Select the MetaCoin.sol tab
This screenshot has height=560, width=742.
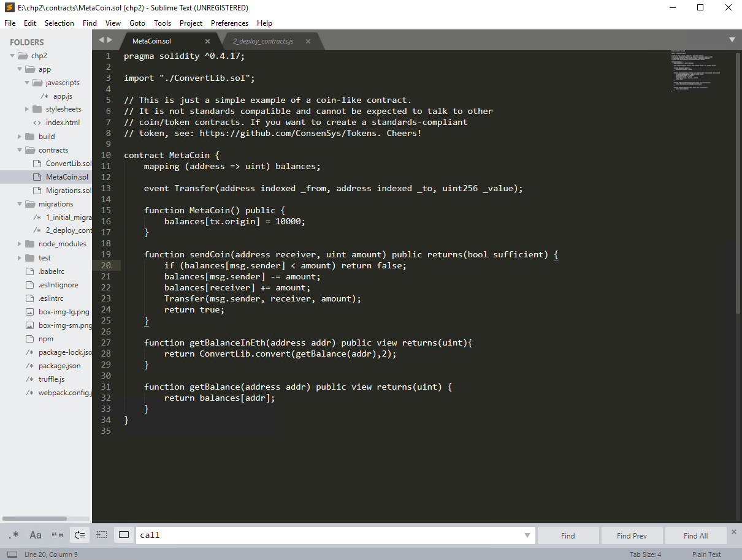point(152,41)
